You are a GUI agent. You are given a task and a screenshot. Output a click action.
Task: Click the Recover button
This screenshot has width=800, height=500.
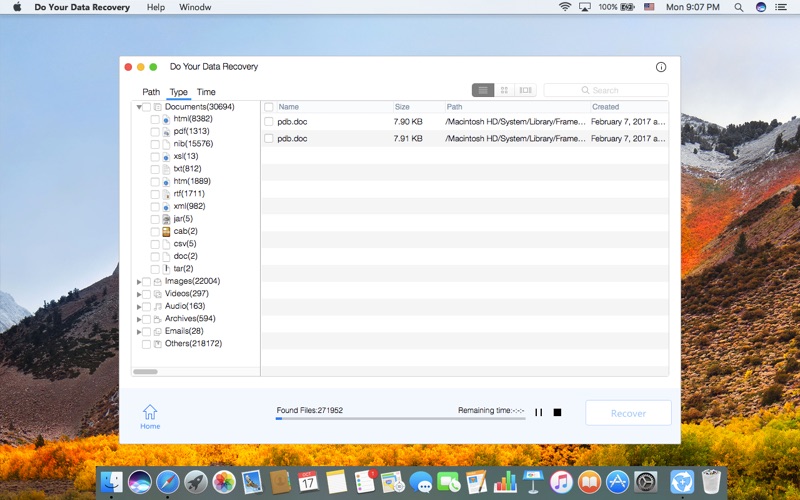coord(628,413)
